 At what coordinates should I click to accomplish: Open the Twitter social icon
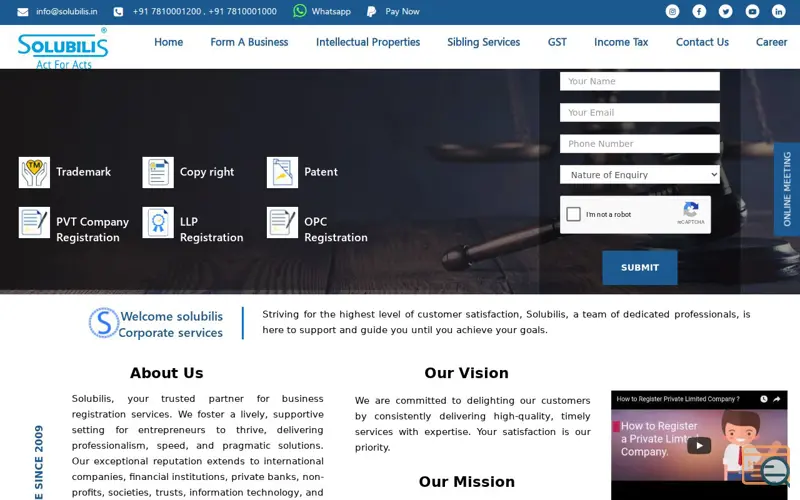click(726, 11)
